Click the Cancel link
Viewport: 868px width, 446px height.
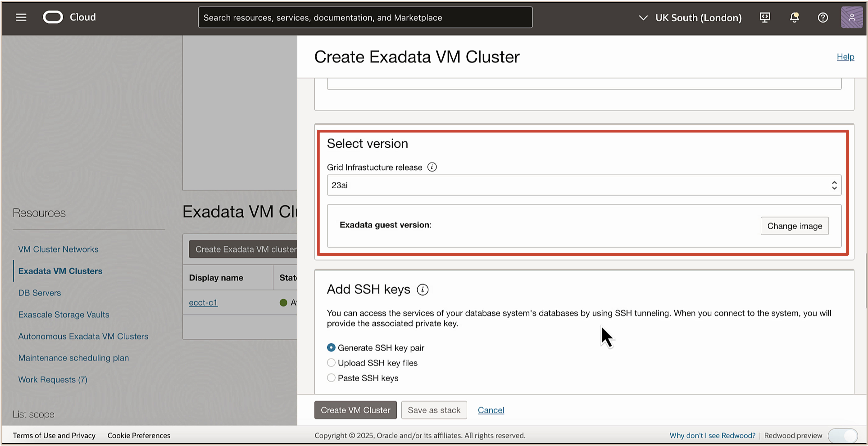(491, 410)
